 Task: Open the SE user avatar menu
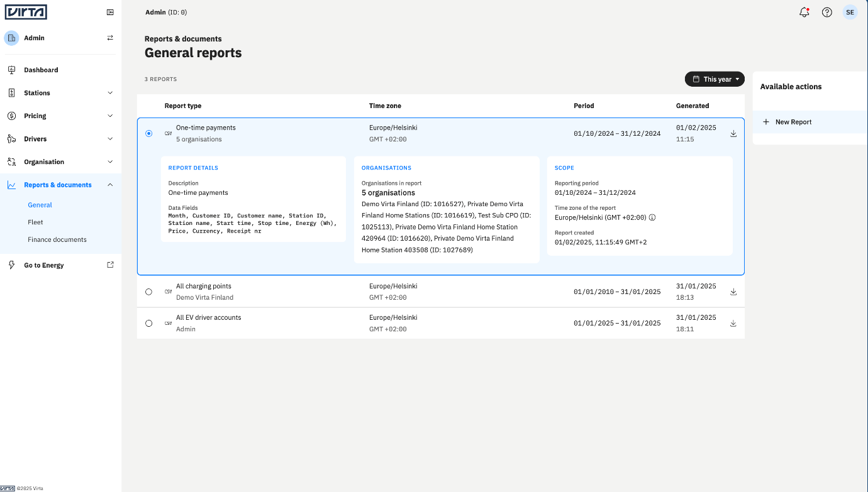[850, 12]
